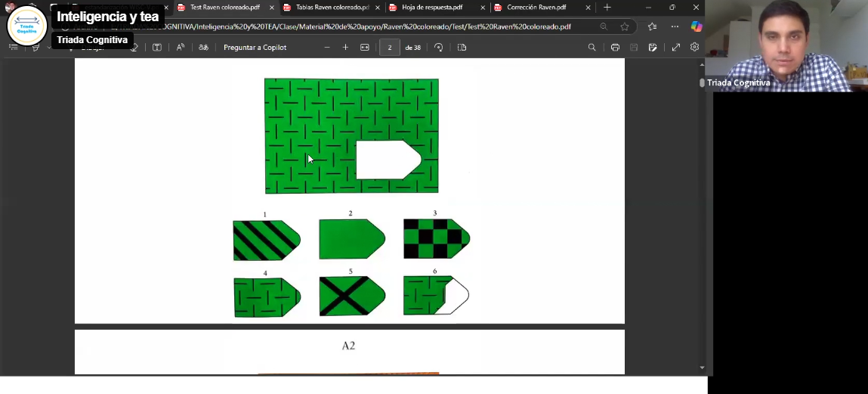Select answer option 6 partly white piece
Image resolution: width=868 pixels, height=394 pixels.
point(436,296)
